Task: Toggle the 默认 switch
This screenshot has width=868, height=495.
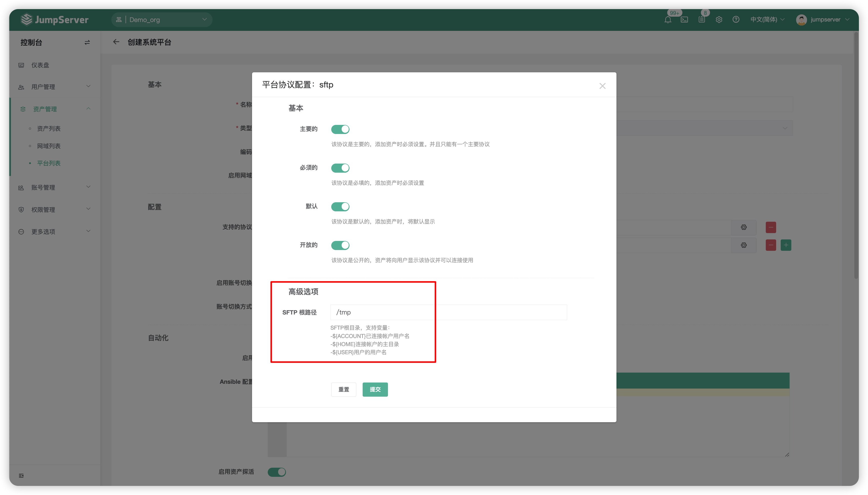Action: [x=340, y=206]
